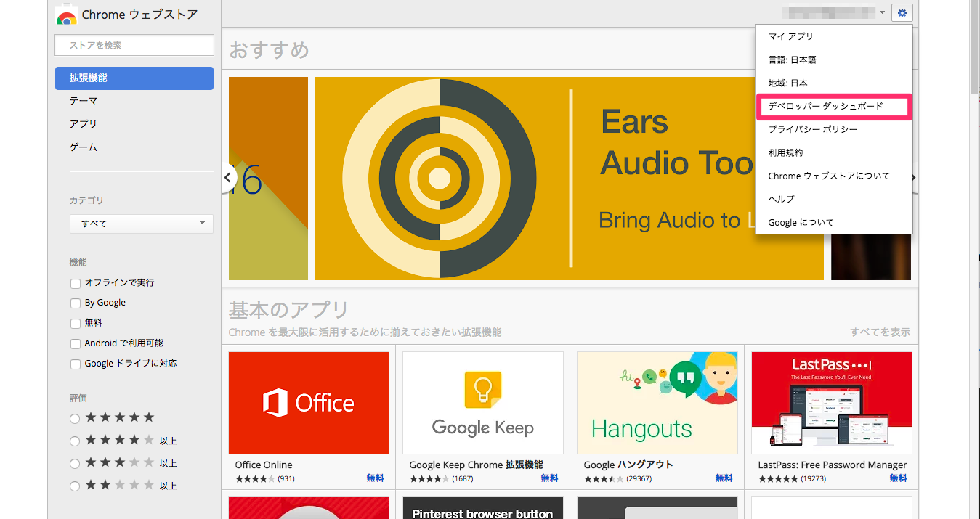Click 無料 button under Google Keep
Image resolution: width=980 pixels, height=519 pixels.
click(x=549, y=478)
